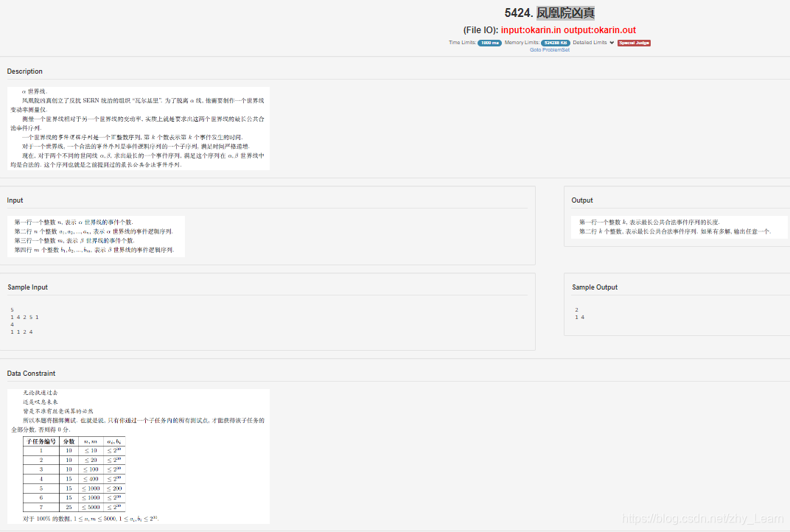Click the '分数' table header cell
790x532 pixels.
[69, 441]
